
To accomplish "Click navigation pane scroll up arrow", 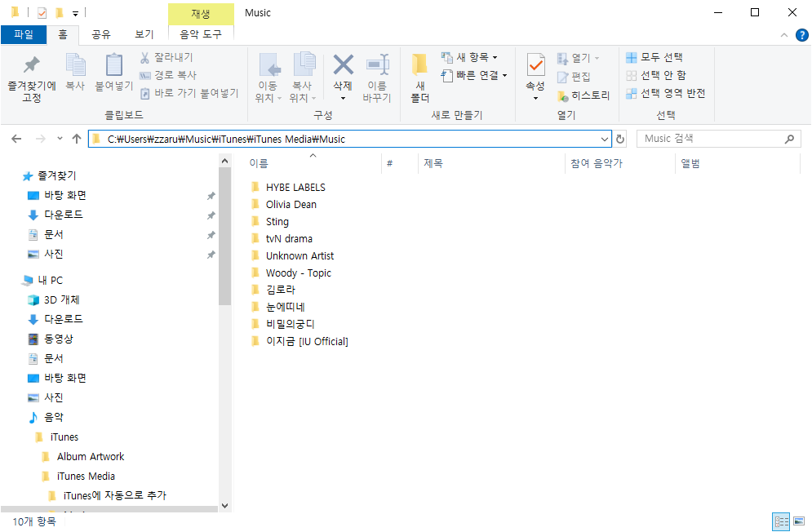I will coord(224,161).
